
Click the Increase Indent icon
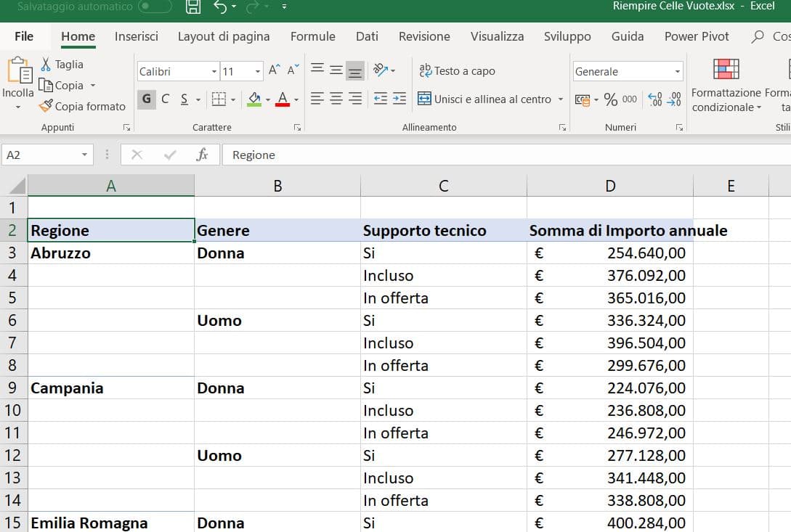click(x=399, y=98)
